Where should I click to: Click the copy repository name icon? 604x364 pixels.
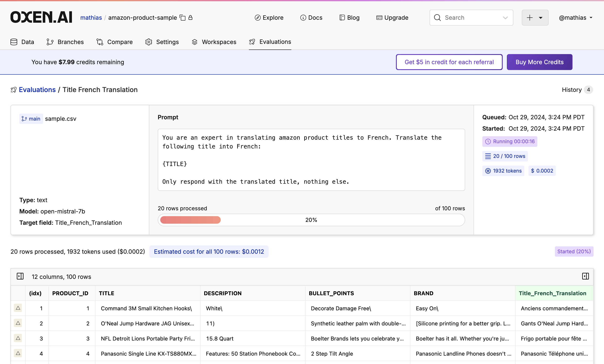[x=183, y=18]
